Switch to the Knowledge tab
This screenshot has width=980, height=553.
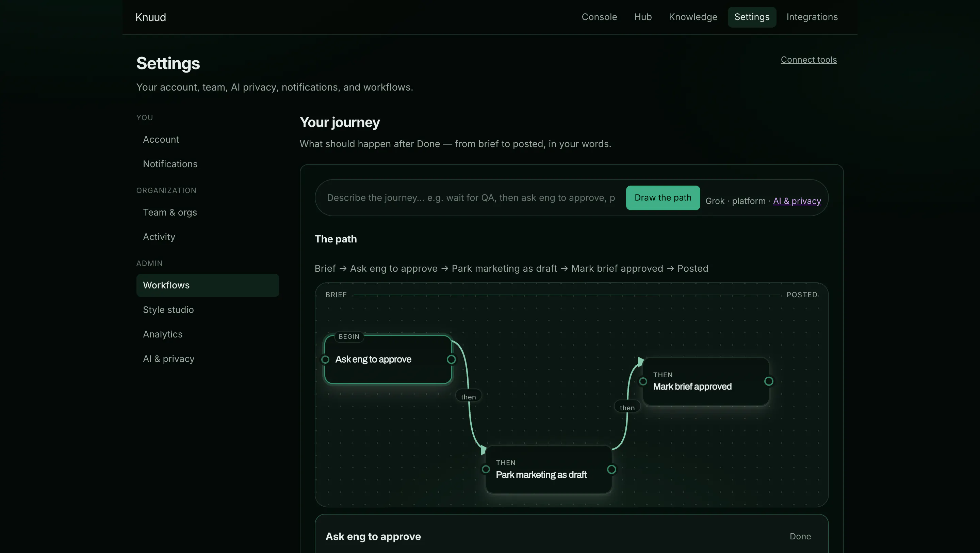click(x=693, y=17)
